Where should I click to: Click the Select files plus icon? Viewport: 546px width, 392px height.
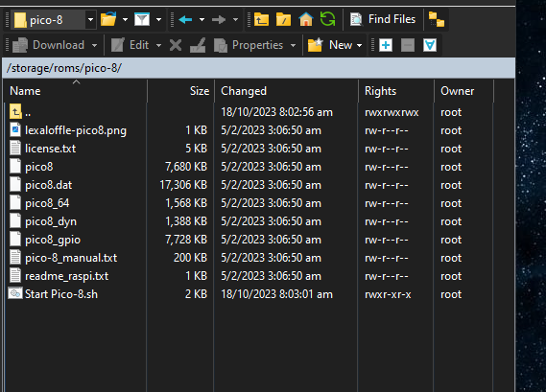386,45
